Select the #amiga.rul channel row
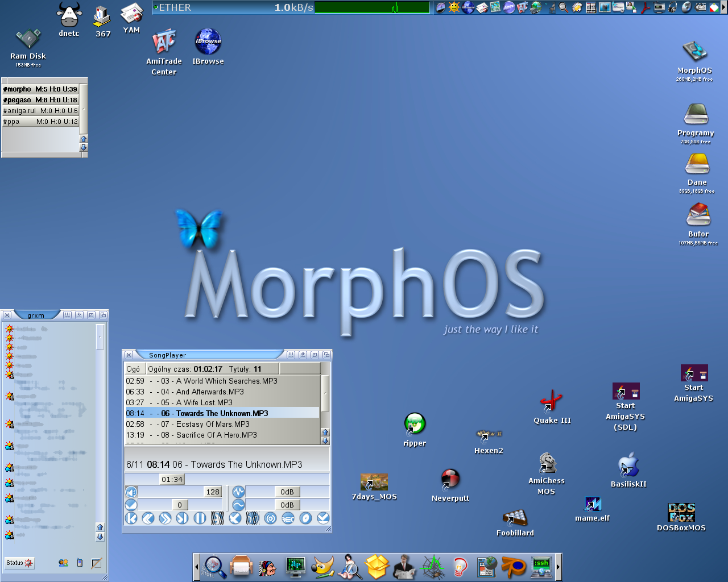This screenshot has width=728, height=582. point(40,111)
